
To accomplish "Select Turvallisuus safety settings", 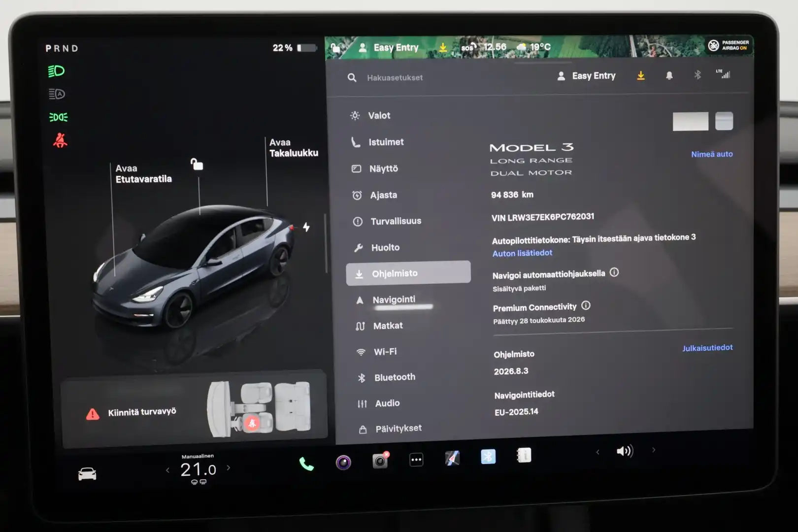I will [x=387, y=221].
